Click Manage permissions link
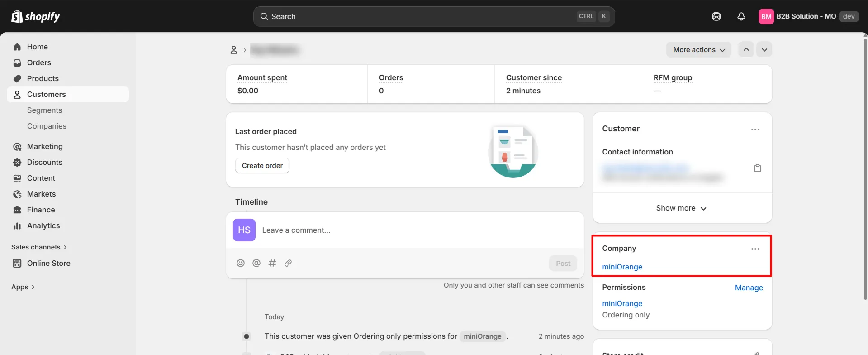The width and height of the screenshot is (868, 355). click(749, 288)
